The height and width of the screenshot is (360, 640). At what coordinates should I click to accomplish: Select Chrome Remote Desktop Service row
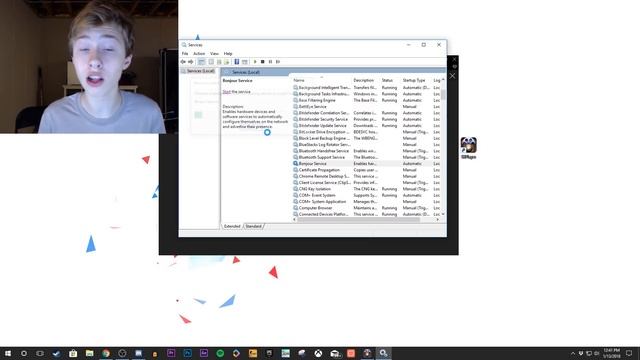tap(367, 176)
